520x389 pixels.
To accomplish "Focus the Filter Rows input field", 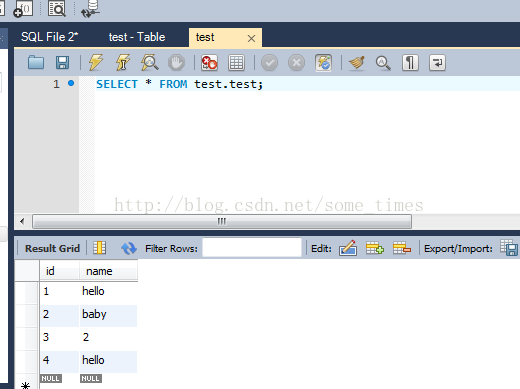I will tap(252, 248).
